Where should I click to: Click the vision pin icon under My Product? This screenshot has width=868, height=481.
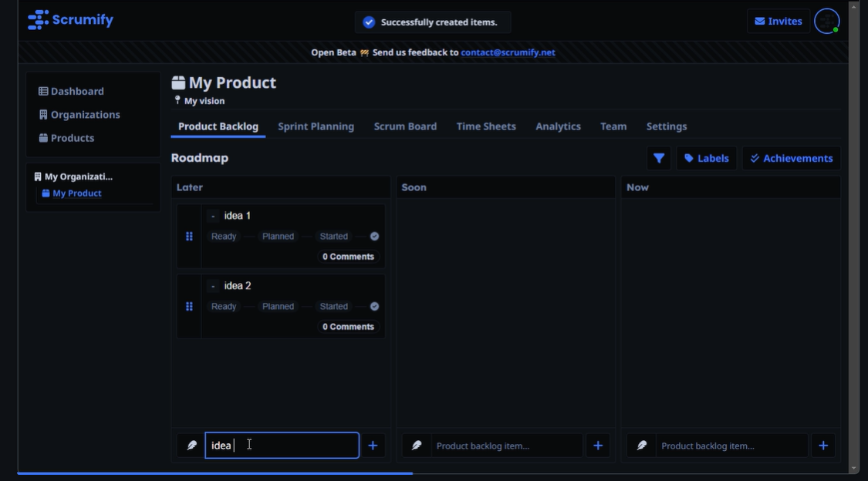point(176,99)
